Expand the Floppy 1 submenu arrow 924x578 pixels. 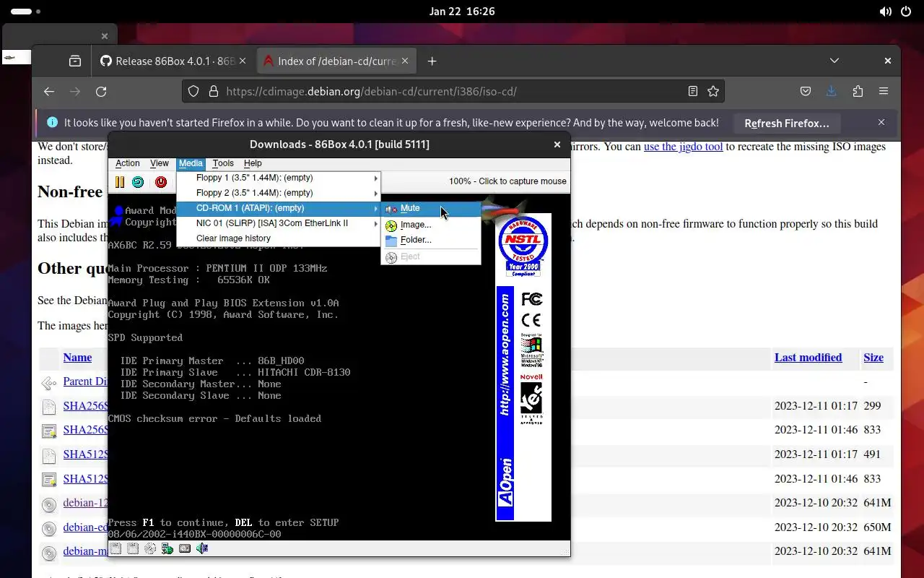[x=375, y=178]
